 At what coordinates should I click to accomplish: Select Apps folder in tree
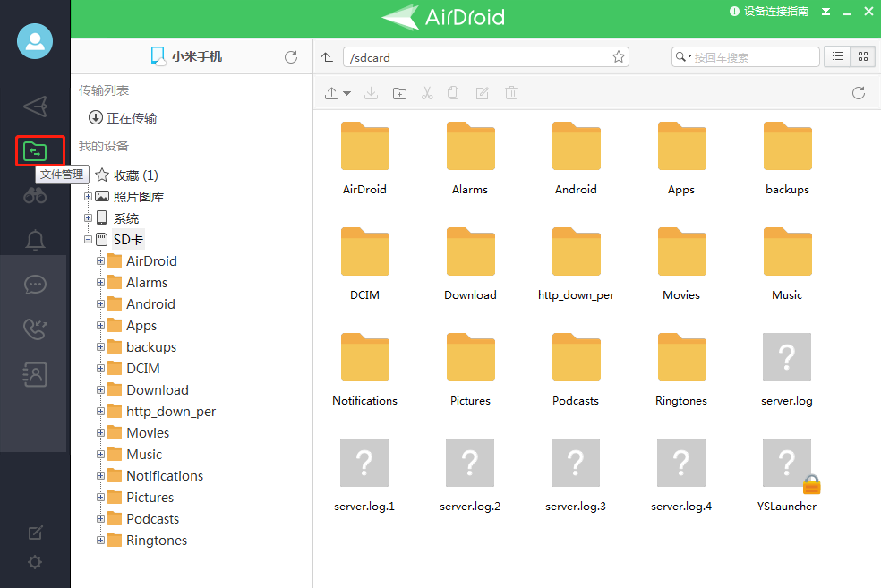point(141,326)
